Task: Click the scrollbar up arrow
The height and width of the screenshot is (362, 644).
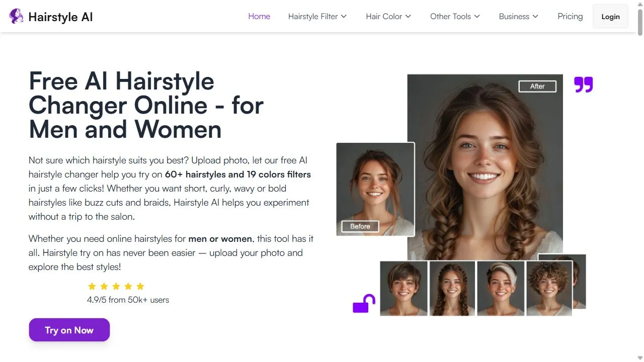Action: (640, 4)
